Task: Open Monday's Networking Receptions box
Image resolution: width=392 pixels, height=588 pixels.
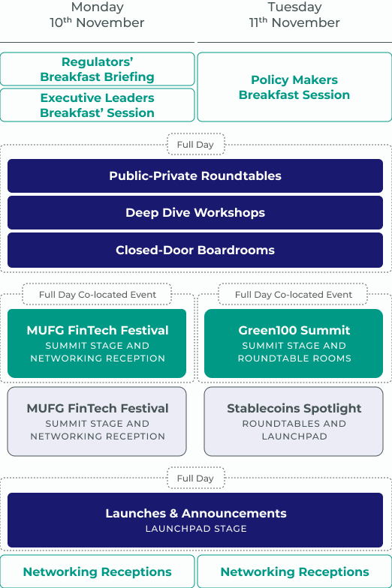Action: click(98, 571)
